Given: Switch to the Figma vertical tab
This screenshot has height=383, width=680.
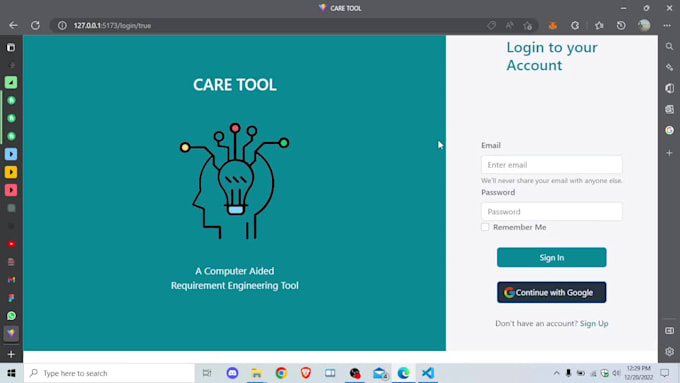Looking at the screenshot, I should [x=11, y=298].
